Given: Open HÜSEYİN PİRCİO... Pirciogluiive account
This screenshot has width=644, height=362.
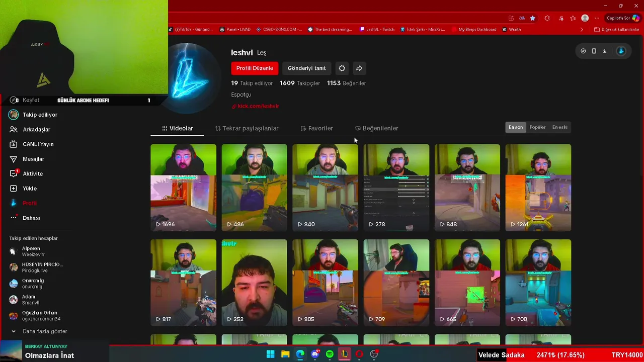Looking at the screenshot, I should point(36,267).
